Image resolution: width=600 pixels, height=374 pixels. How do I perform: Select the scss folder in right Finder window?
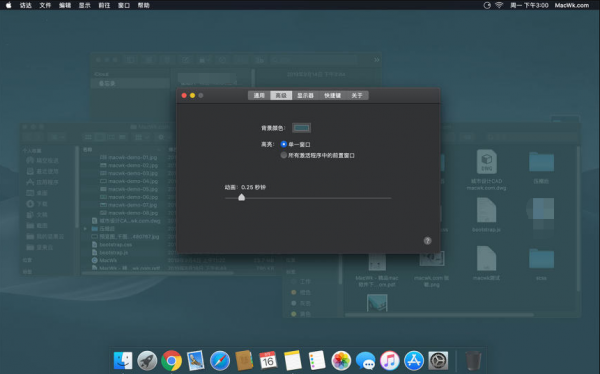tap(541, 259)
